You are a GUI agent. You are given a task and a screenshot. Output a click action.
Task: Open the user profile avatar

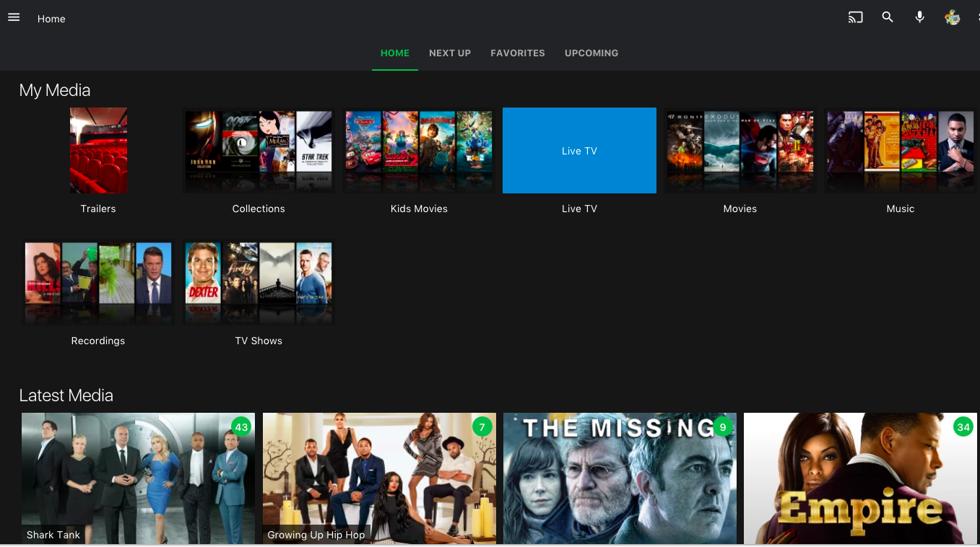point(953,17)
